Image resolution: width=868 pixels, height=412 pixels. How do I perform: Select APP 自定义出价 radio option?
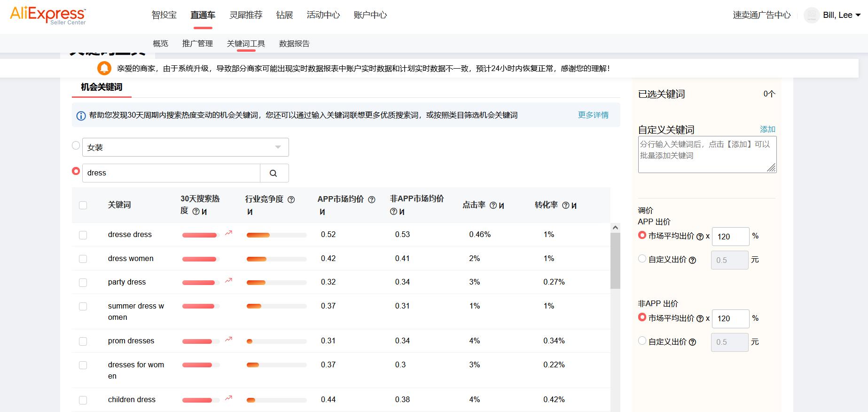(642, 259)
